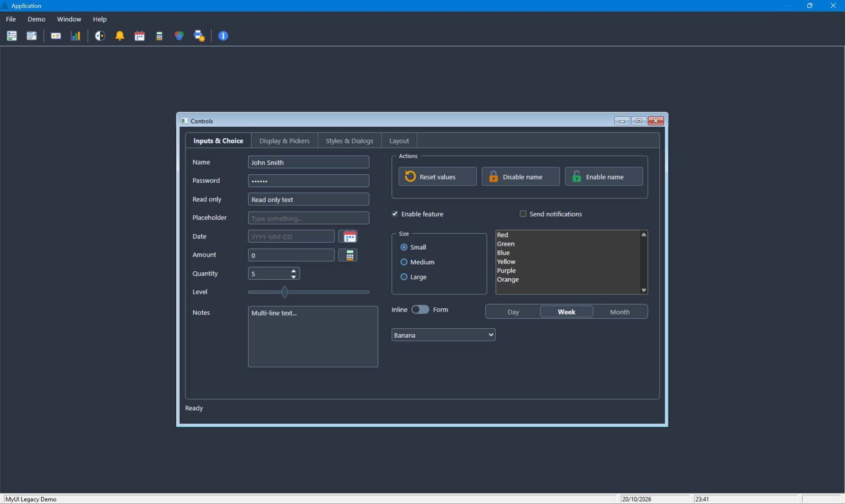
Task: Click color list scroll down arrow
Action: pos(644,290)
